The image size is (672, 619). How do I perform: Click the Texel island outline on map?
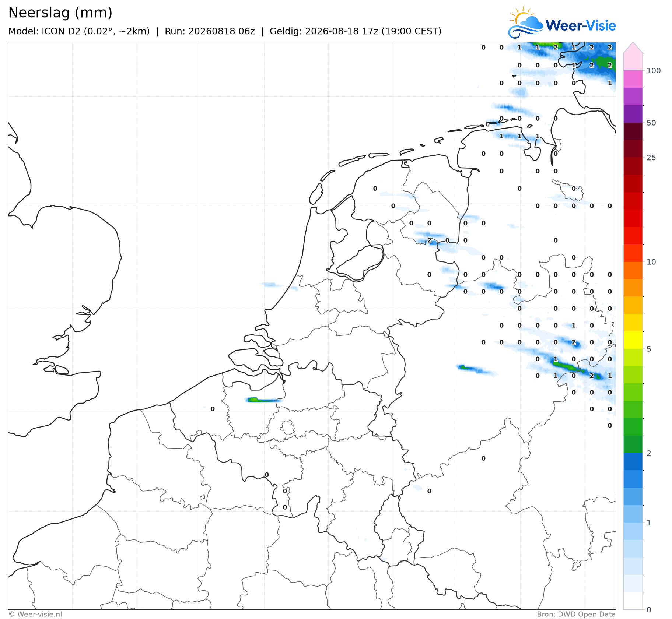[x=316, y=194]
